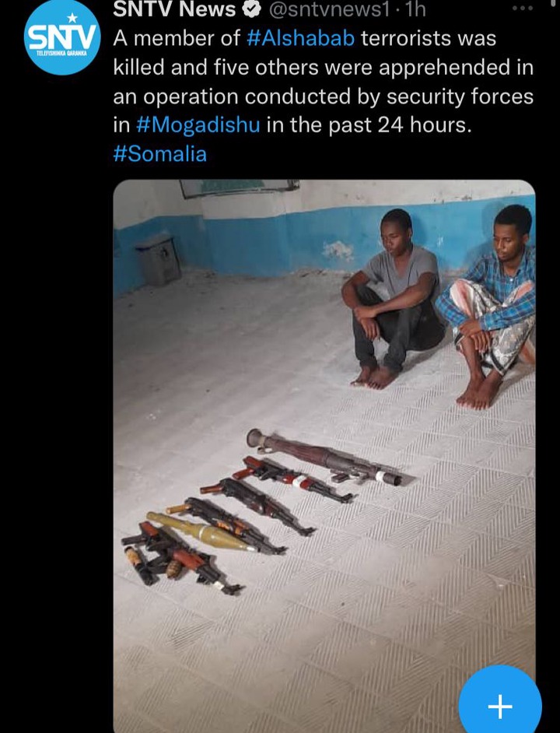Click the green rocket warhead in photo
The image size is (560, 733).
[202, 531]
